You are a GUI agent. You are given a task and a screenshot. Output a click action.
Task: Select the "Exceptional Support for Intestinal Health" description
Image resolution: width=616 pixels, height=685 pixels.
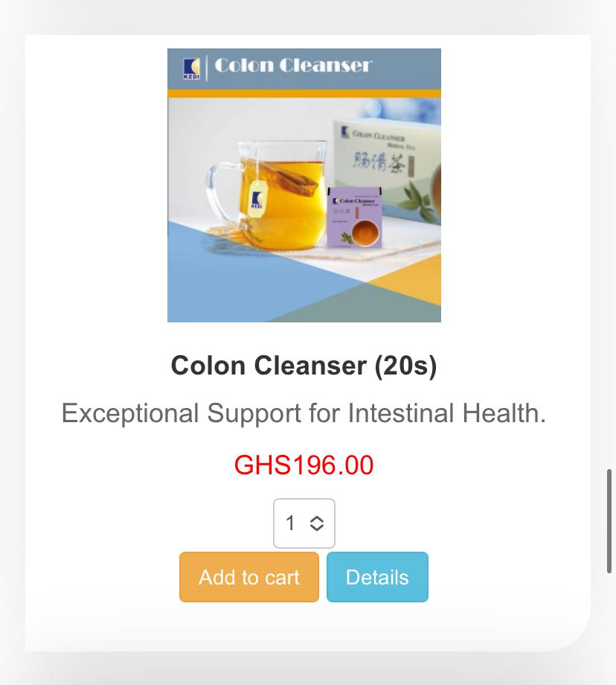click(304, 413)
